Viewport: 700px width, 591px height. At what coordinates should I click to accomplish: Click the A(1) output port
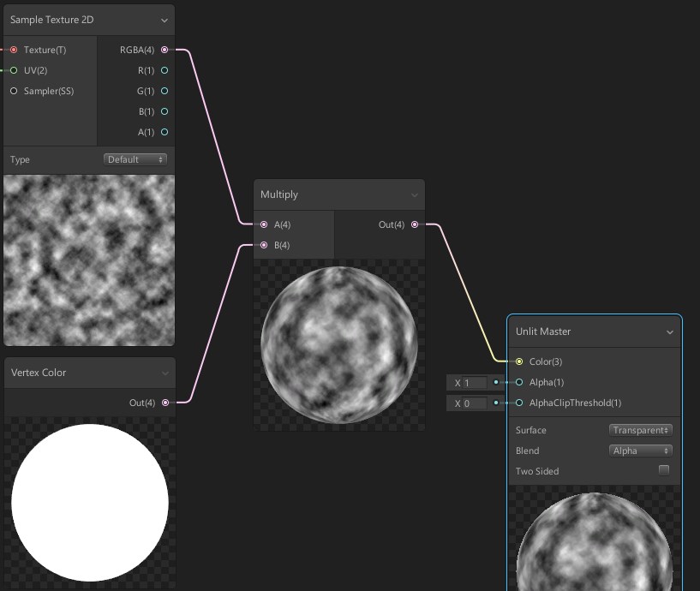click(x=165, y=132)
